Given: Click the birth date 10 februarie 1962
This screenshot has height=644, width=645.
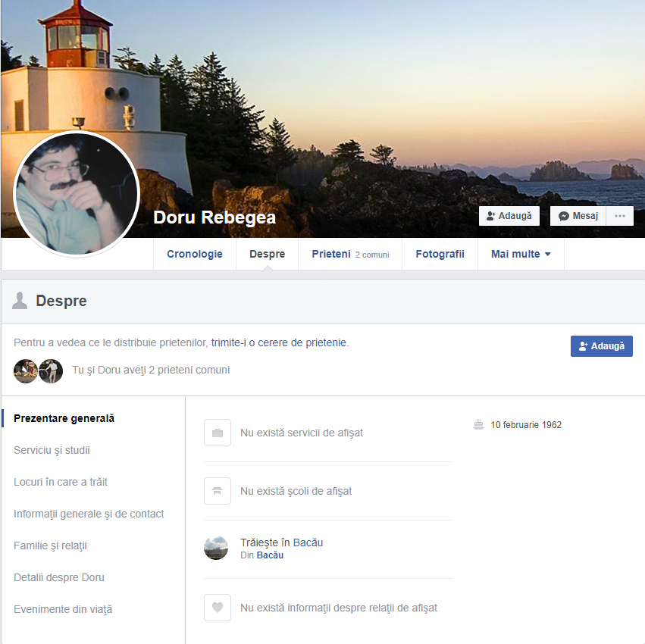Looking at the screenshot, I should point(526,425).
